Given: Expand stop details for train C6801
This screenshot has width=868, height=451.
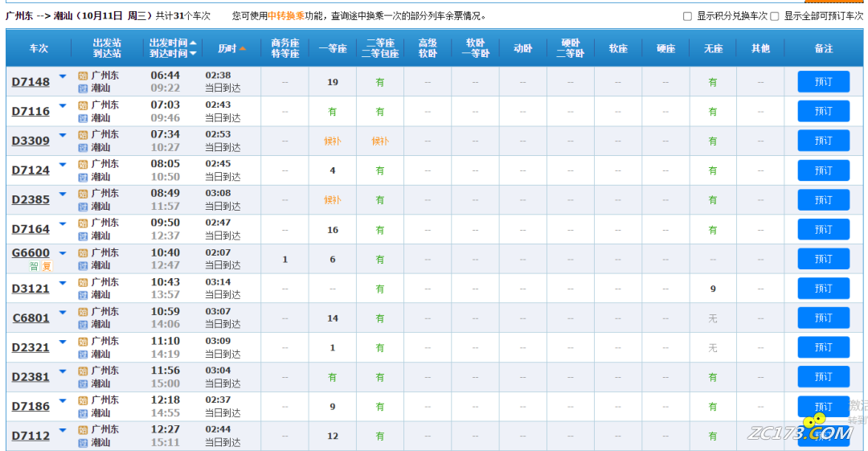Looking at the screenshot, I should click(63, 313).
